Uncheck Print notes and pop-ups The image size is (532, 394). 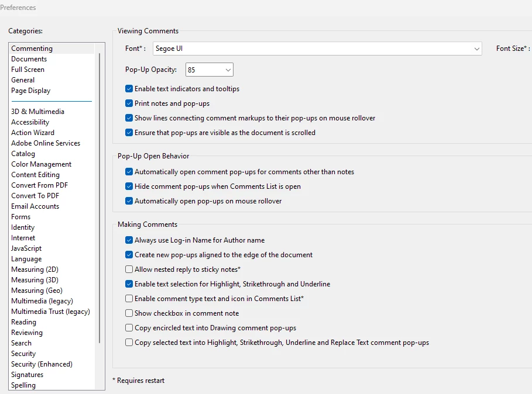129,103
